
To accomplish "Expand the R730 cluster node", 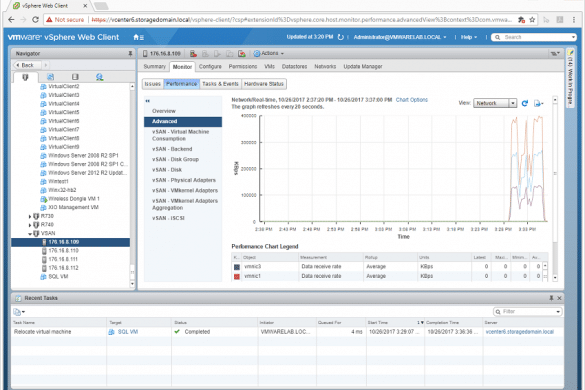I will coord(30,216).
